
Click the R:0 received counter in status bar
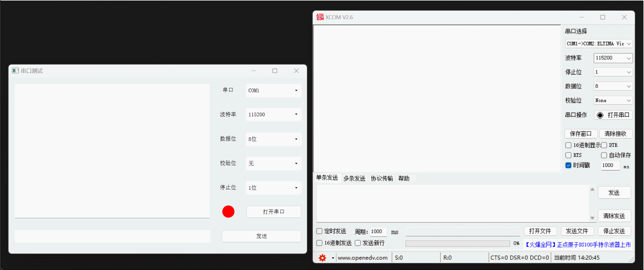(447, 258)
